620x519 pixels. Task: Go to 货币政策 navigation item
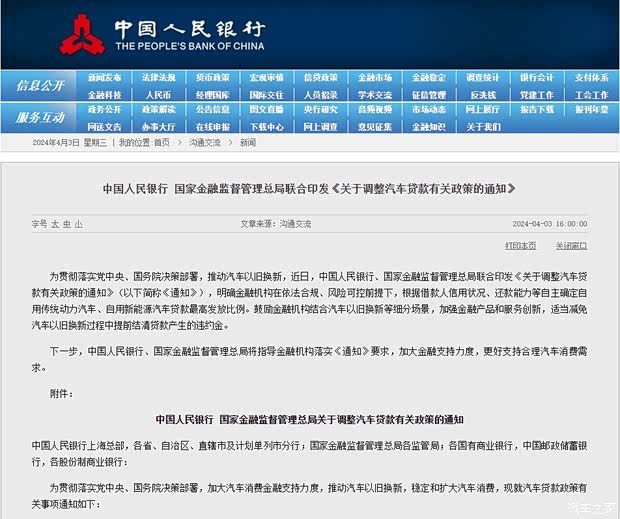[212, 78]
